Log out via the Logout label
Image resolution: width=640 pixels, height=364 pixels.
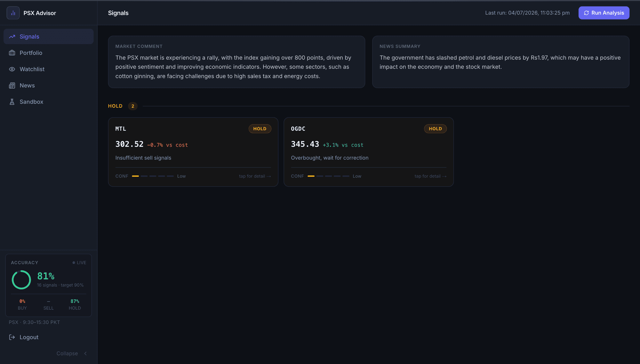(29, 337)
